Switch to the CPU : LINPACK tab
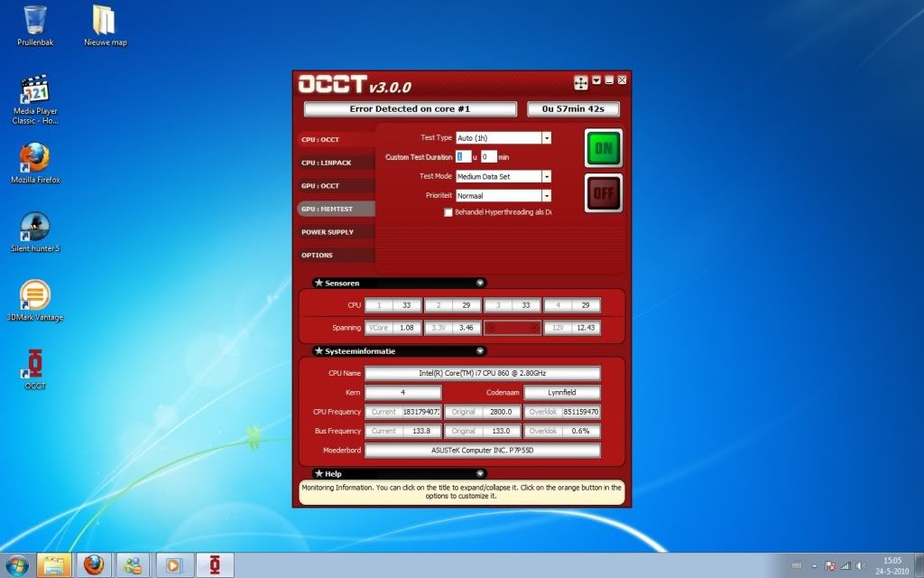Screen dimensions: 924x578 pos(327,163)
